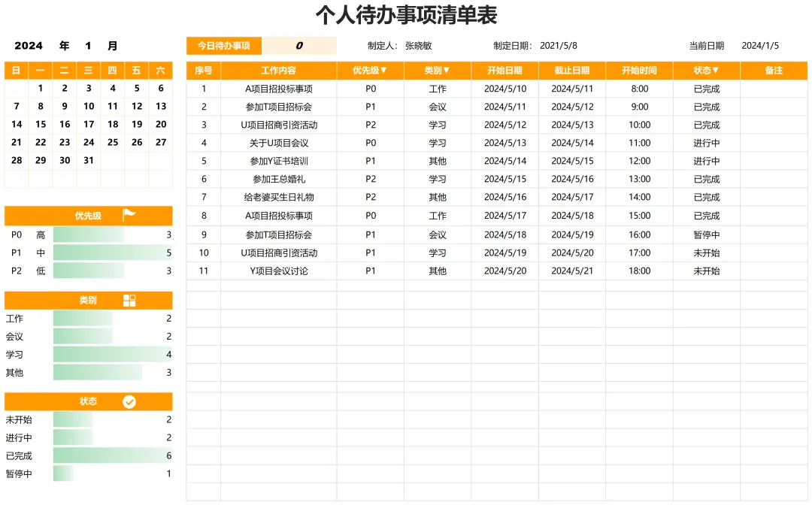Screen dimensions: 812x505
Task: Select the 制定日期 value 2021/5/8
Action: pyautogui.click(x=558, y=46)
